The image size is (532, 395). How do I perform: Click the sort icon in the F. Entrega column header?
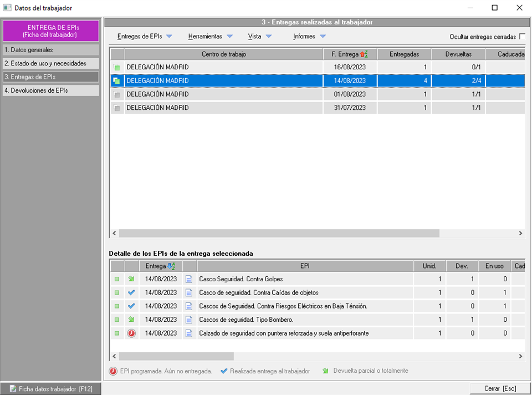pyautogui.click(x=365, y=54)
